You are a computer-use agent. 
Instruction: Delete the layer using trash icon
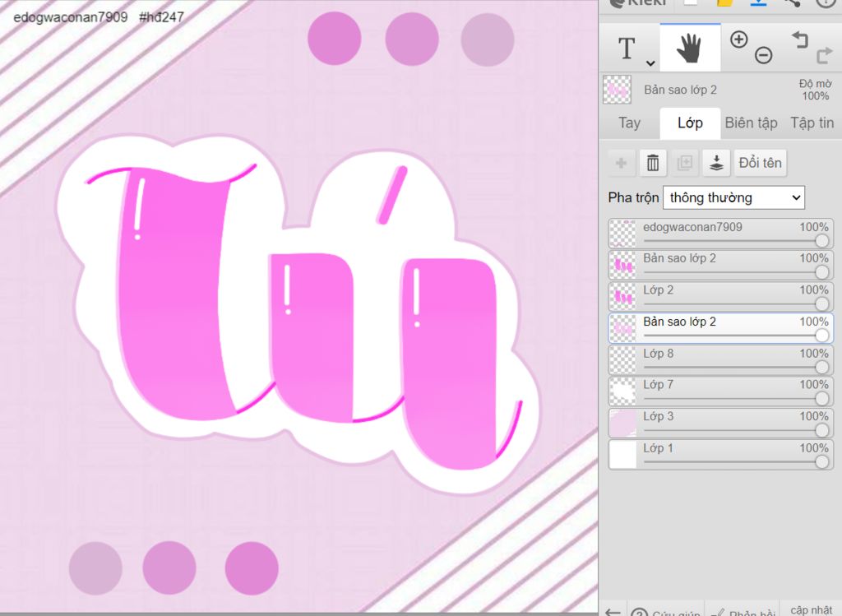653,163
